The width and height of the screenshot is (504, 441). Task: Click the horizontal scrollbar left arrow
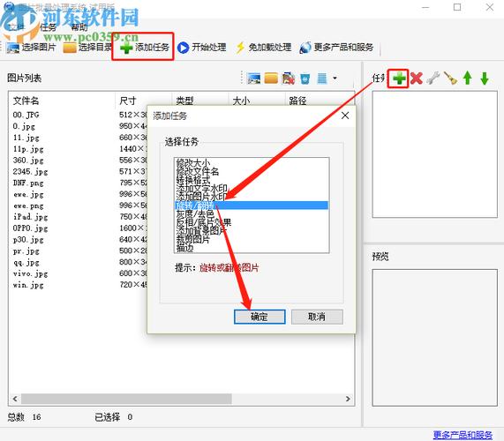(15, 399)
